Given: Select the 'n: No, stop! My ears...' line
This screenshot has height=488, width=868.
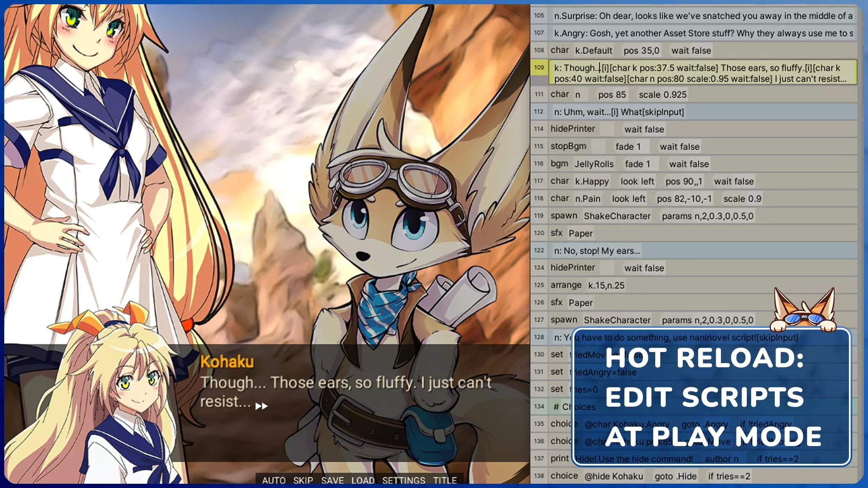Looking at the screenshot, I should click(x=597, y=251).
